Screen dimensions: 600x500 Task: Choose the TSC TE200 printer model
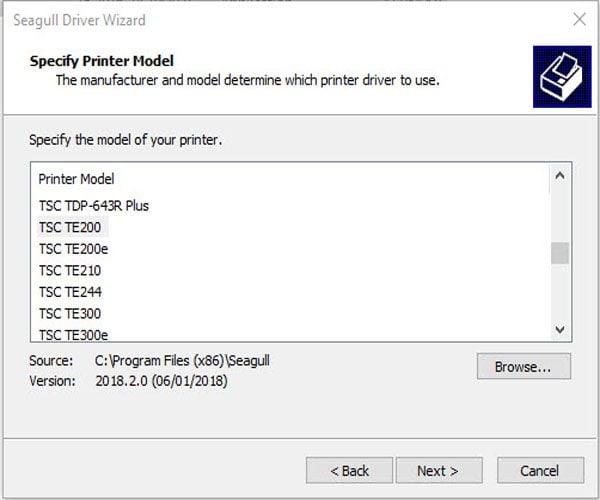70,227
